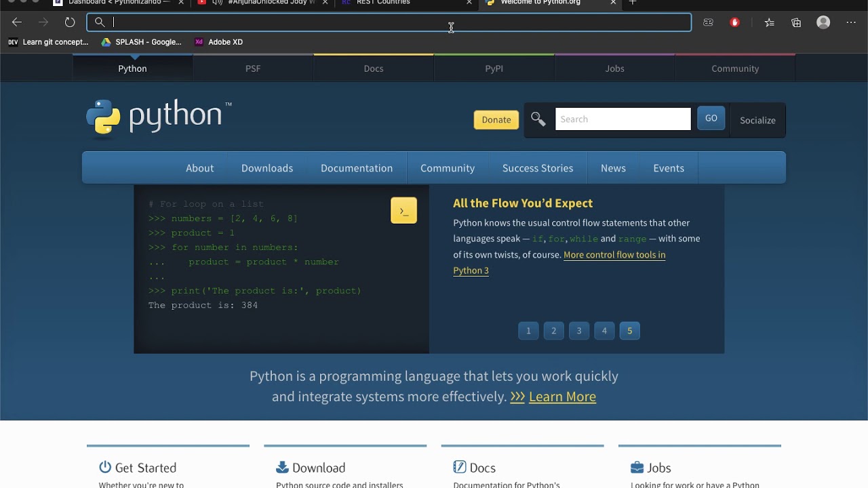Image resolution: width=868 pixels, height=488 pixels.
Task: Open the Favorites star icon
Action: [769, 22]
